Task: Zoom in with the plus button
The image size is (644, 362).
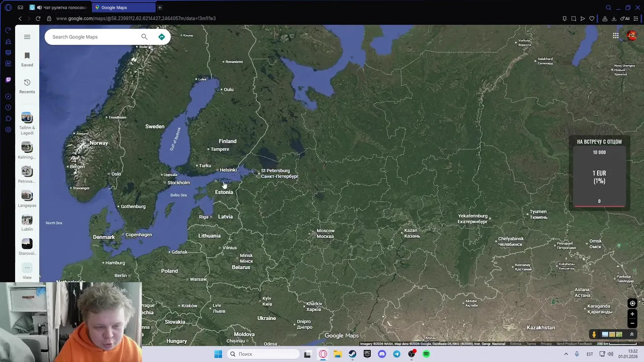Action: point(632,314)
